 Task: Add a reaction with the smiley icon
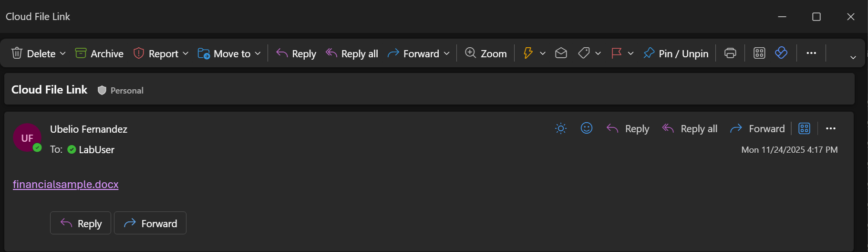[x=587, y=128]
